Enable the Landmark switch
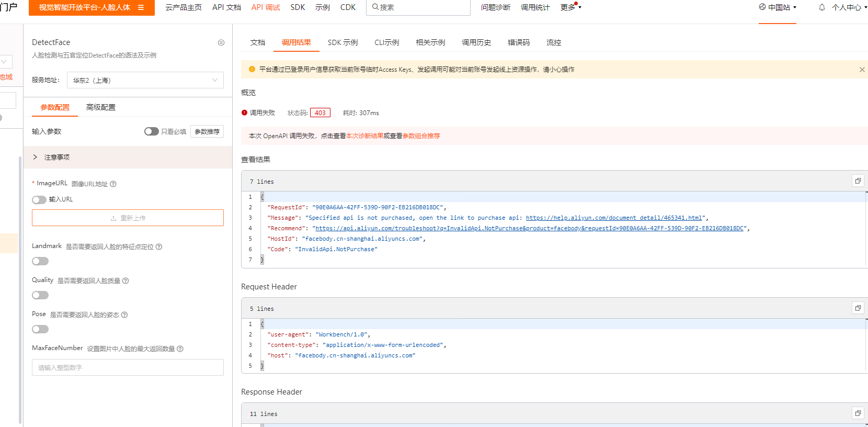This screenshot has width=868, height=427. (40, 261)
